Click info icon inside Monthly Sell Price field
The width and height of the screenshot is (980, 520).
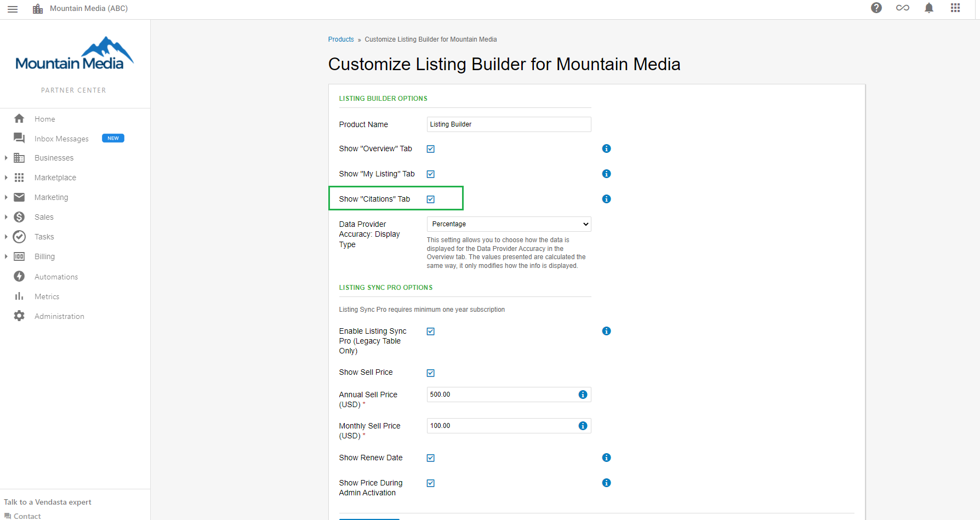pos(583,426)
